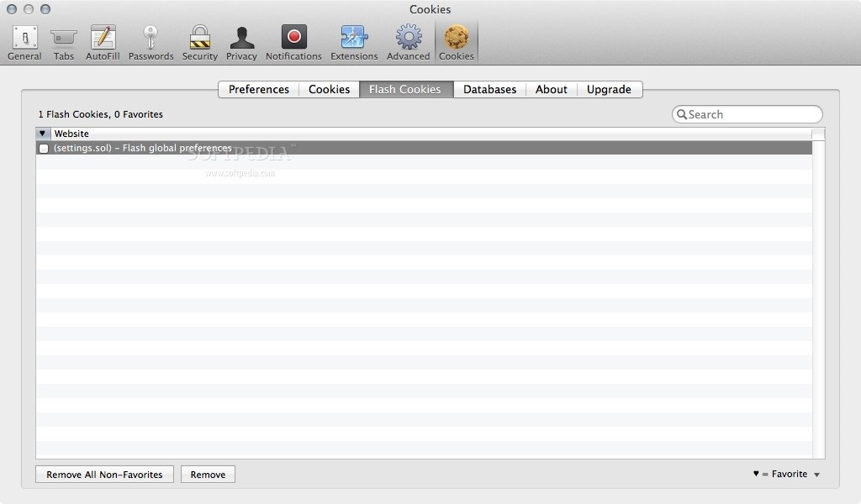Open the Notifications icon
The width and height of the screenshot is (861, 504).
[x=293, y=38]
